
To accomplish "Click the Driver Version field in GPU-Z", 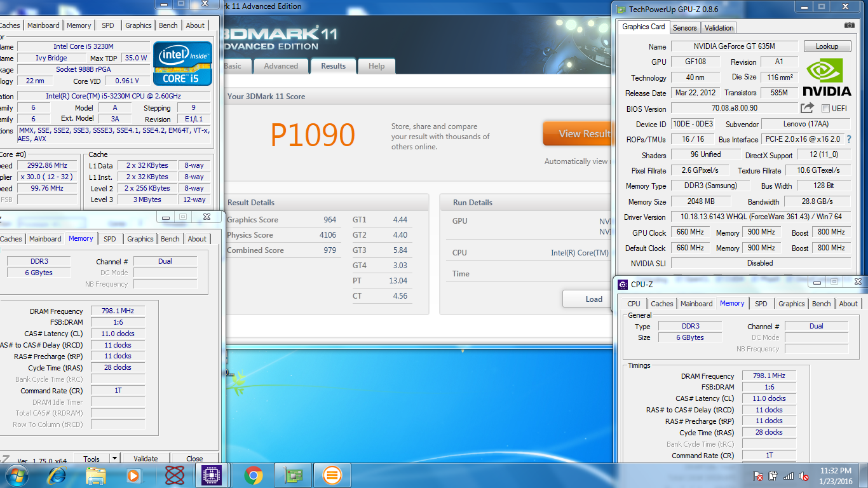I will (761, 217).
